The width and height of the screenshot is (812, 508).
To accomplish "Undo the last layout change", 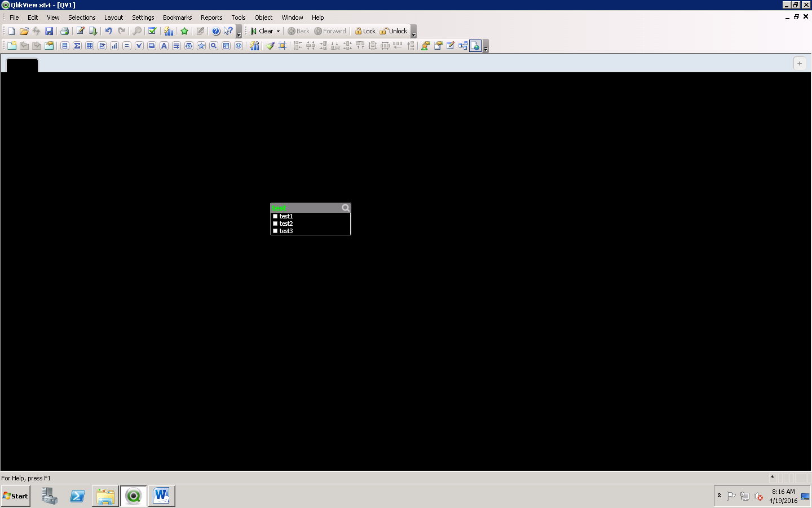I will [x=108, y=31].
